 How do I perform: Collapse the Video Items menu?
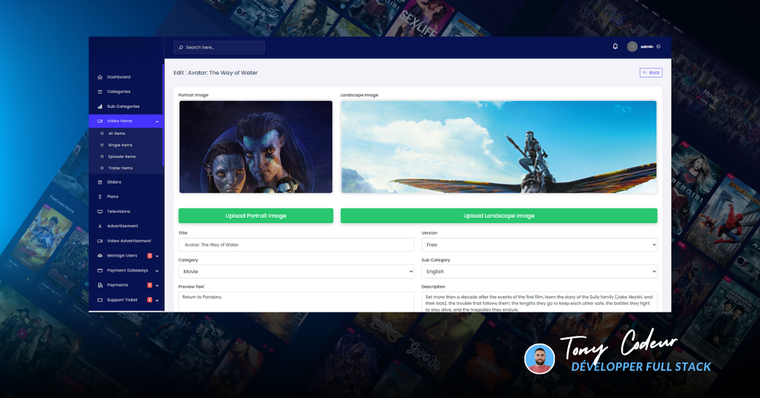point(157,121)
